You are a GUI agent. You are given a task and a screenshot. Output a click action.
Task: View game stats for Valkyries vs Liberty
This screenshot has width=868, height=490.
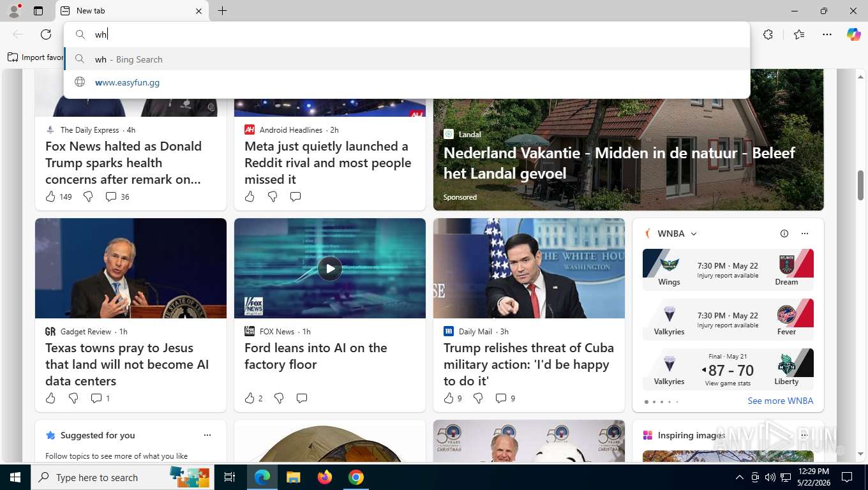pos(728,383)
